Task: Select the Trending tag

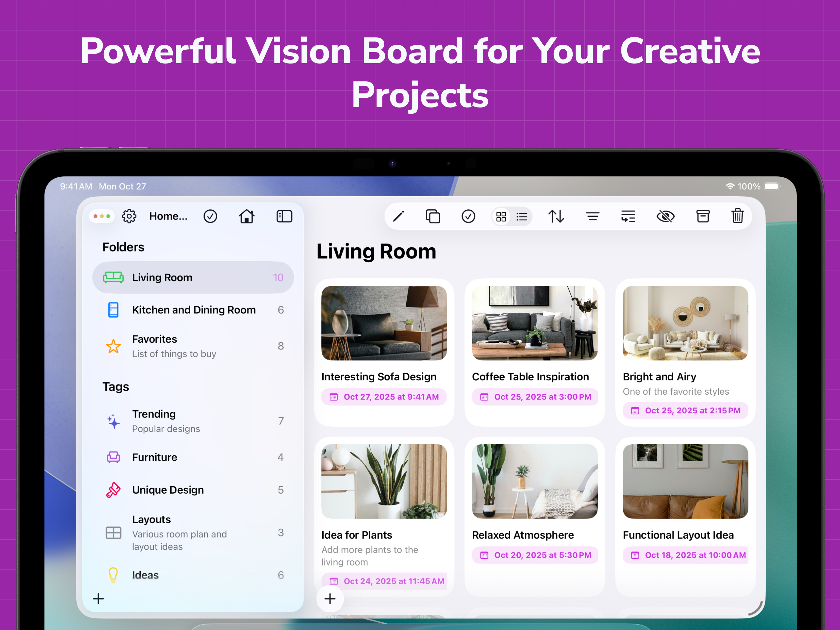Action: pyautogui.click(x=193, y=421)
